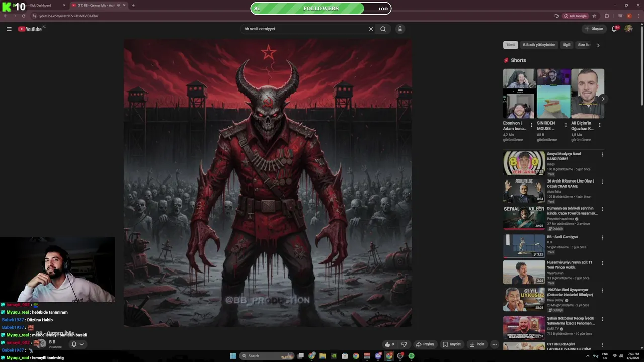Select the 'Tümü' filter chip

[511, 45]
